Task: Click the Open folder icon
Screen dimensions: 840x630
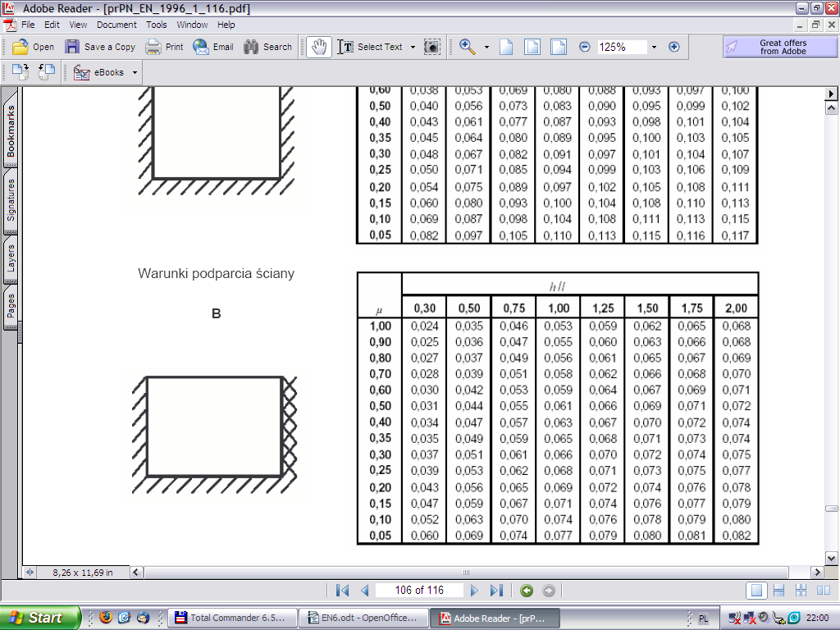Action: 21,47
